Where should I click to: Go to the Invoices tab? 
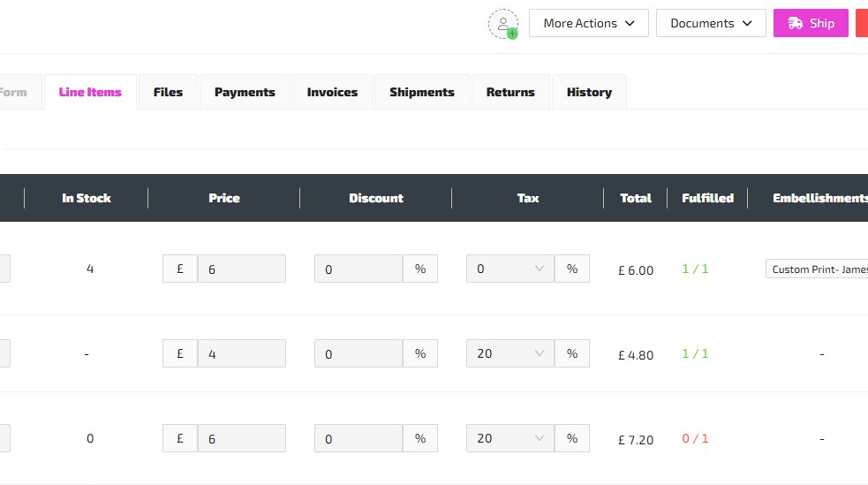tap(332, 92)
